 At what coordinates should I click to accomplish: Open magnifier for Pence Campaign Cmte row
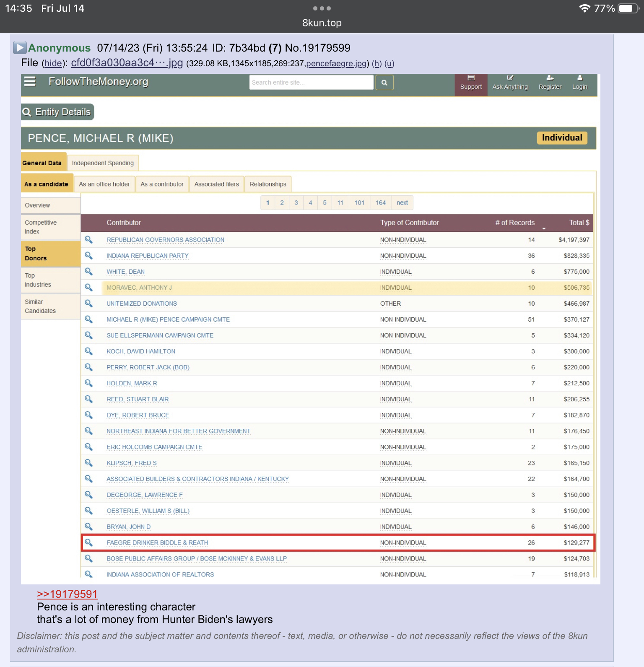coord(88,319)
